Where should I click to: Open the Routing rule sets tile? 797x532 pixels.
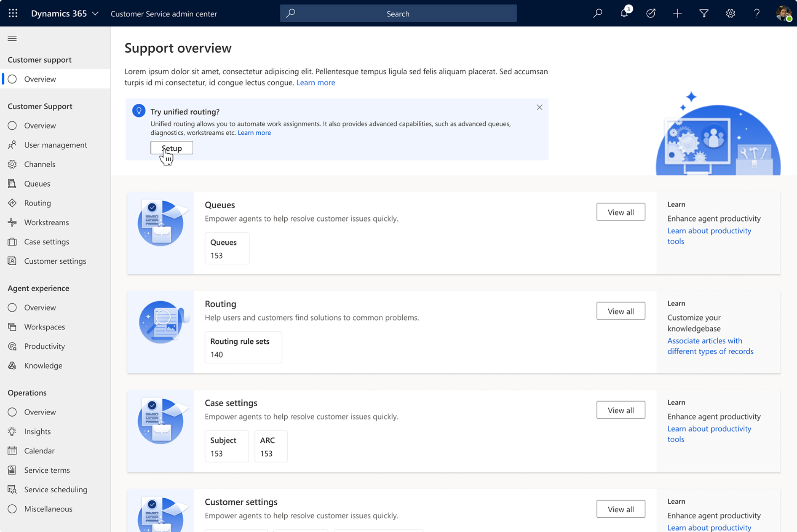(x=243, y=347)
